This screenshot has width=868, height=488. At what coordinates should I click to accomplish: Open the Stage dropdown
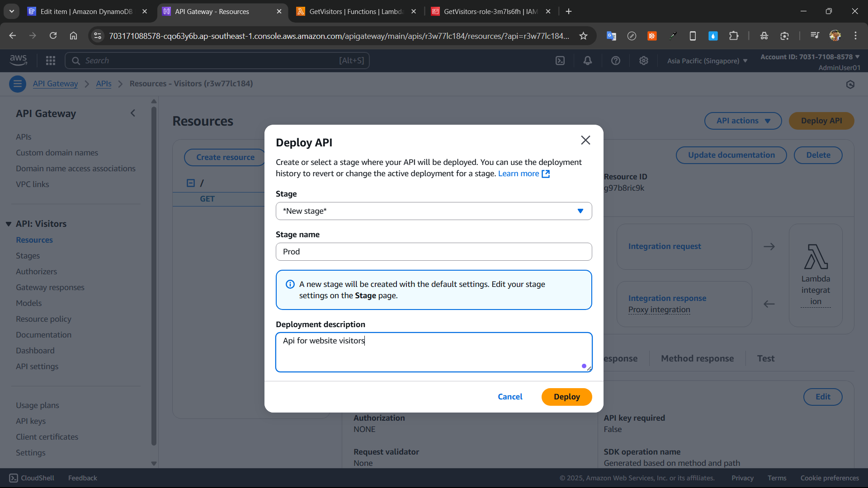[x=434, y=211]
